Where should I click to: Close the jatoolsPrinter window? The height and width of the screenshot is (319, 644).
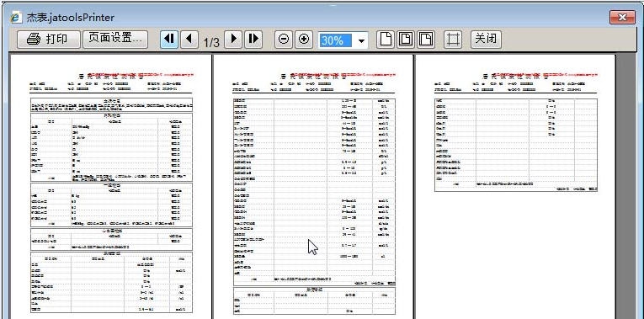[x=622, y=17]
